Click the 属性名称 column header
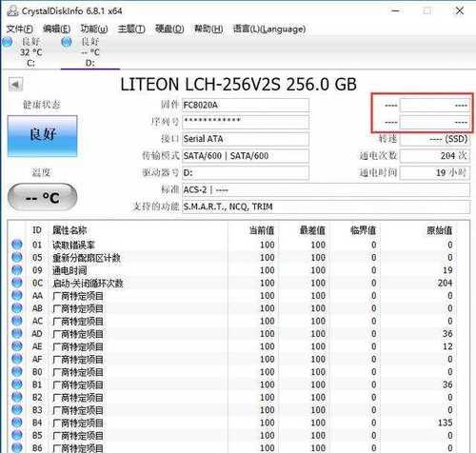 pyautogui.click(x=69, y=230)
